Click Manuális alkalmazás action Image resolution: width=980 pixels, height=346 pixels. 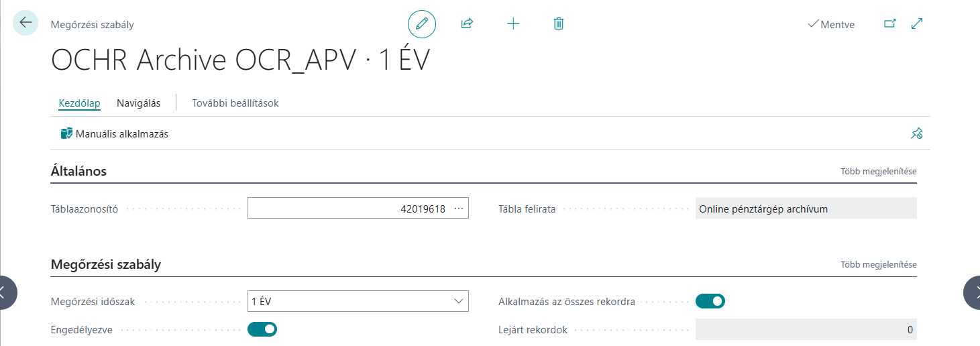pyautogui.click(x=115, y=134)
